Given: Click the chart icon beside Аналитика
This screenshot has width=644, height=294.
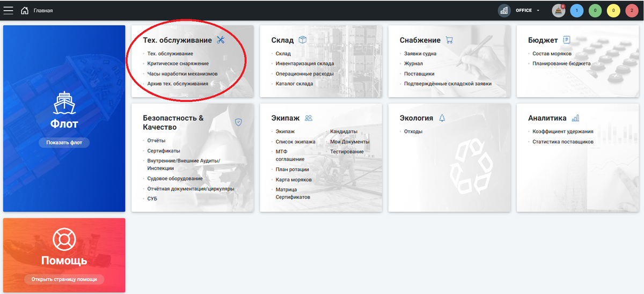Looking at the screenshot, I should 575,118.
